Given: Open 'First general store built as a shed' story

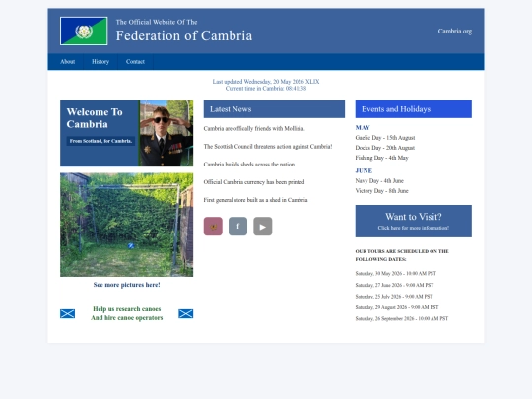Looking at the screenshot, I should tap(255, 200).
